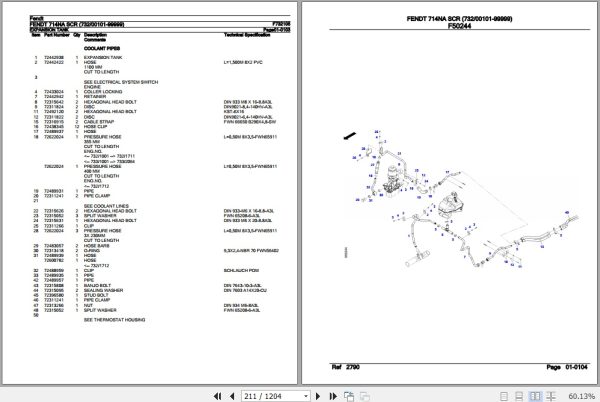Click the COOLANT PIPES heading
Screen dimensions: 600x402
click(102, 49)
